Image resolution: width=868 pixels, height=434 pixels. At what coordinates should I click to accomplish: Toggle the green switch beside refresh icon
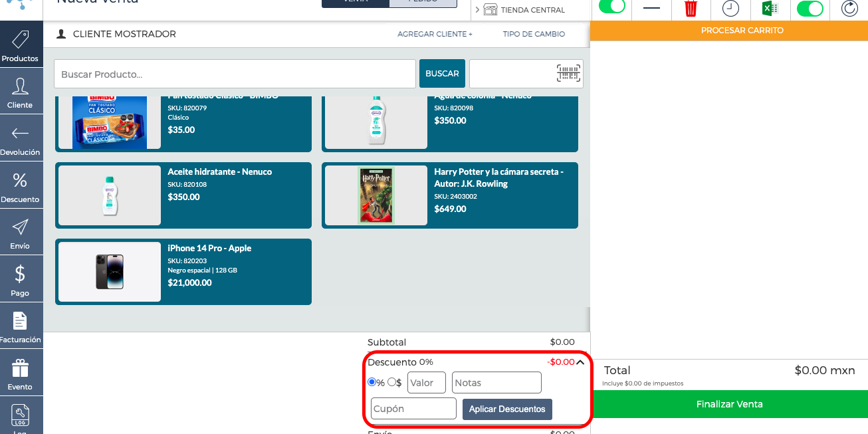point(810,8)
